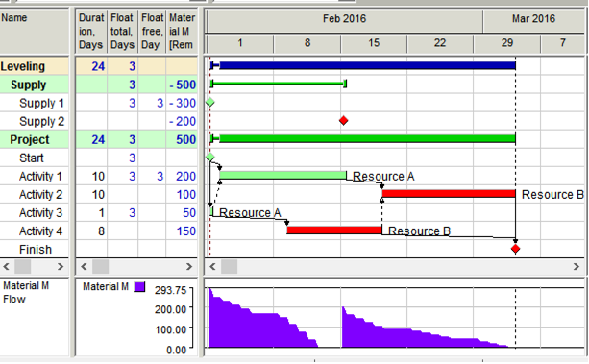This screenshot has width=589, height=364.
Task: Click the purple Material M legend swatch
Action: (139, 287)
